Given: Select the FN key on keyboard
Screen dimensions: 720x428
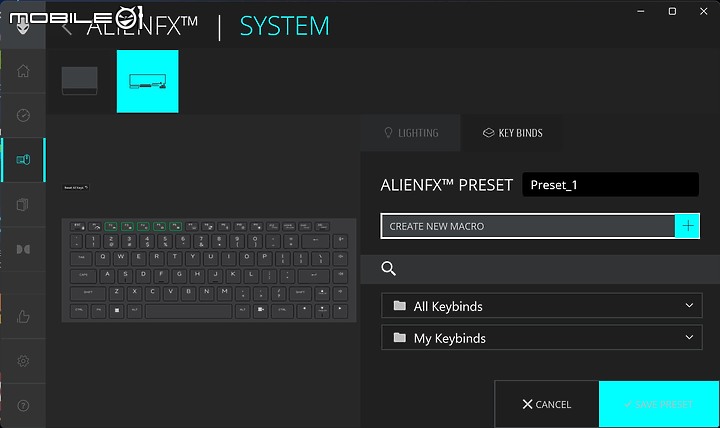Looking at the screenshot, I should click(x=99, y=310).
